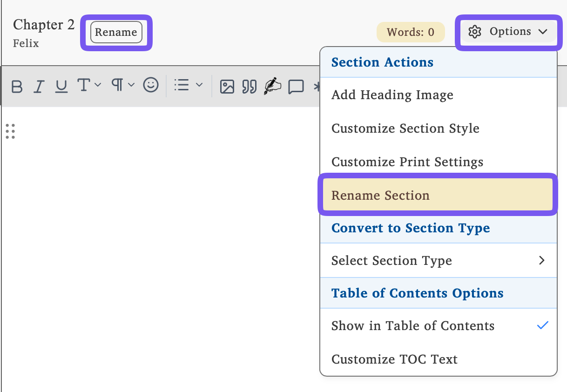Toggle Show in Table of Contents
This screenshot has height=392, width=567.
point(438,326)
